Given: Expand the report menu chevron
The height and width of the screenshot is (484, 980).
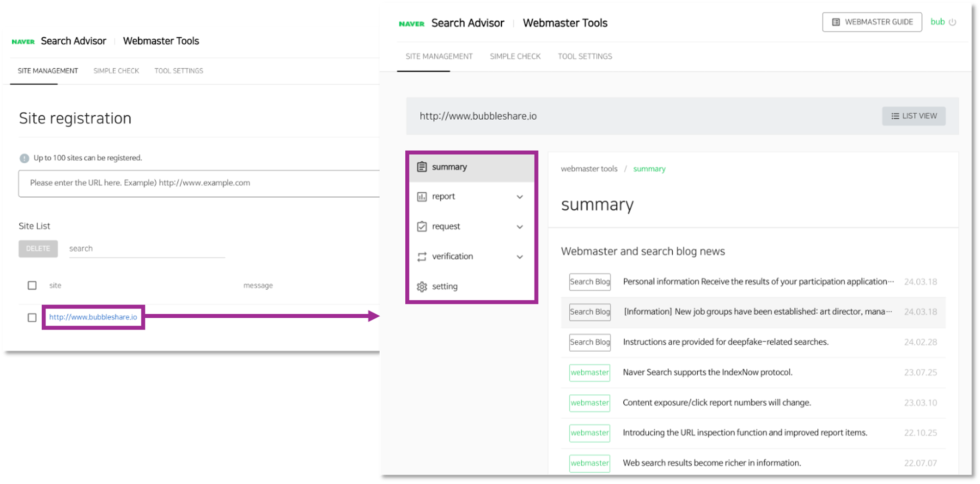Looking at the screenshot, I should pos(520,197).
